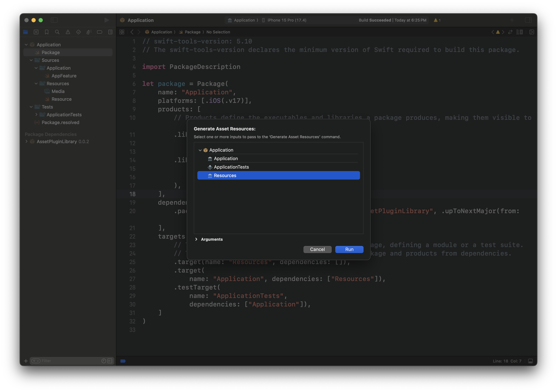The height and width of the screenshot is (392, 557).
Task: Collapse Application package in the dialog list
Action: tap(200, 150)
